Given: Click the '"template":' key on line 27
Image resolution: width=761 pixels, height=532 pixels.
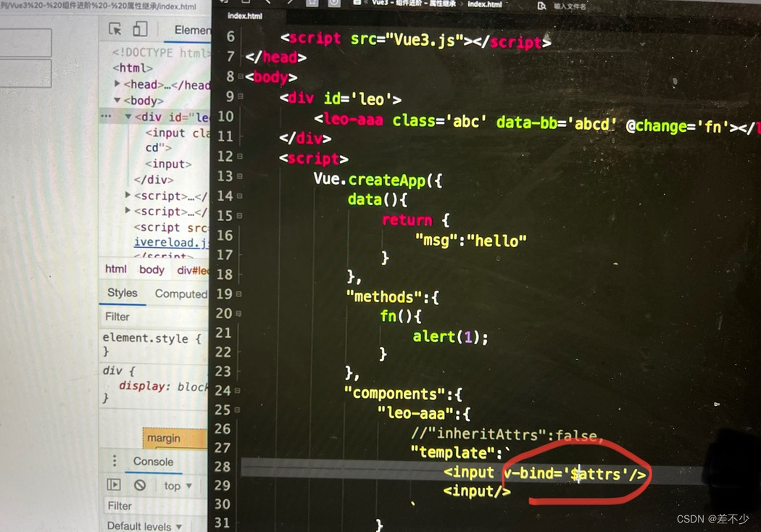Looking at the screenshot, I should click(x=456, y=452).
